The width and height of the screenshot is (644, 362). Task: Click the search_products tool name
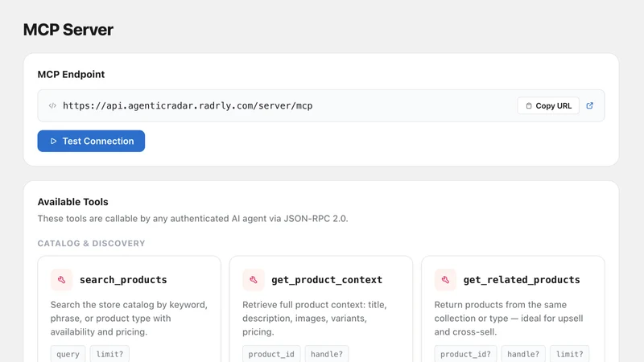tap(123, 279)
